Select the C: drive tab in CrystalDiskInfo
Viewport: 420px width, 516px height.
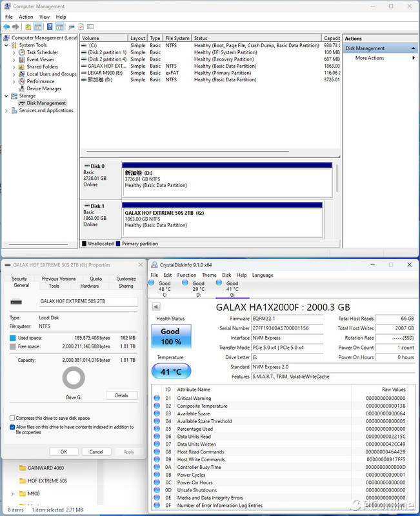point(164,288)
